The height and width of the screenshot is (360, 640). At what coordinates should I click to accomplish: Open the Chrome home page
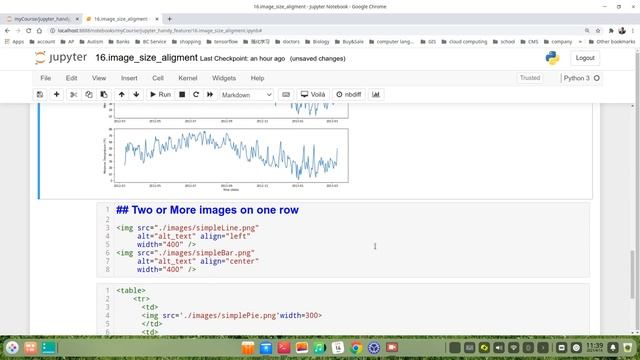click(x=39, y=31)
